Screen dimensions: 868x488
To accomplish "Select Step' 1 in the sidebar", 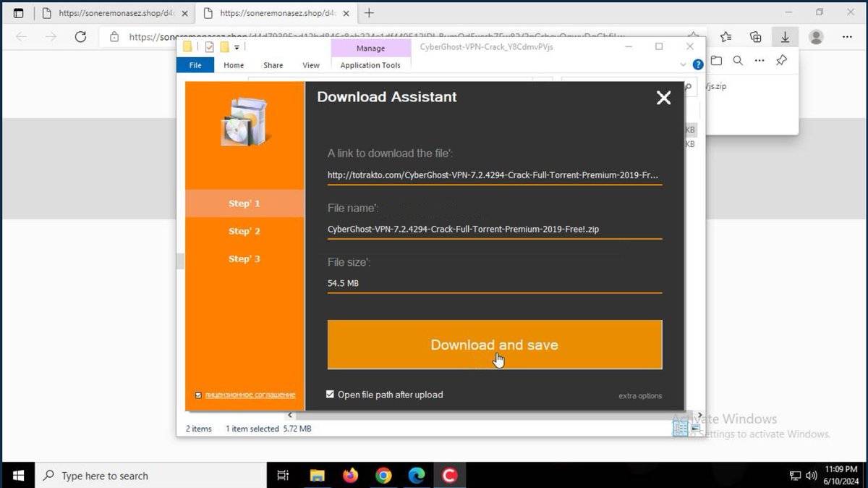I will (x=244, y=203).
